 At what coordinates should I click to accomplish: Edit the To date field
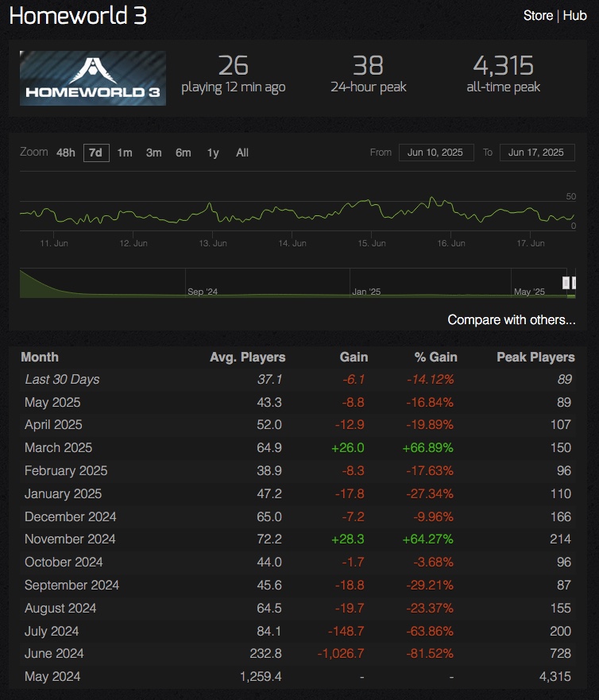tap(537, 153)
